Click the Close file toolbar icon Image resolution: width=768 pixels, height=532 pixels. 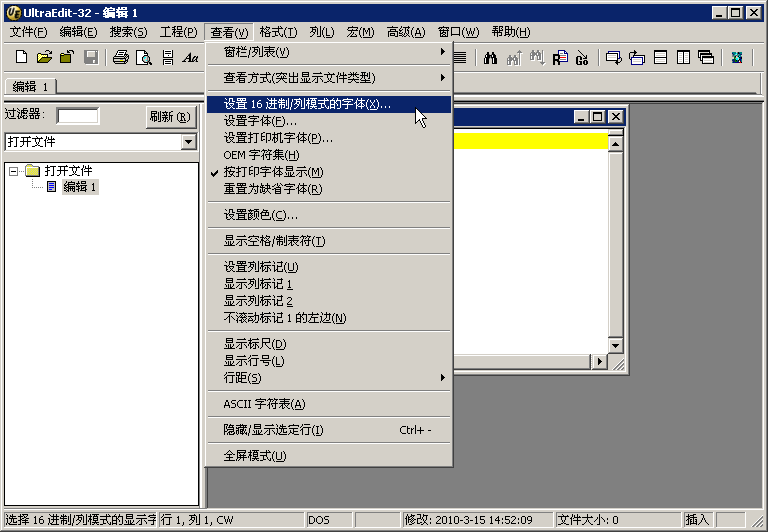[67, 57]
